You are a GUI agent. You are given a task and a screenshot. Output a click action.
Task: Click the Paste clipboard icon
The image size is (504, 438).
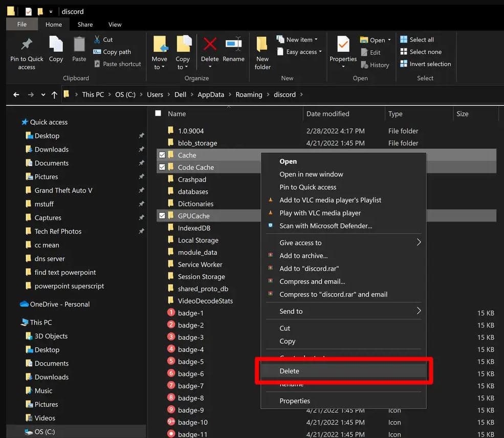pos(79,44)
